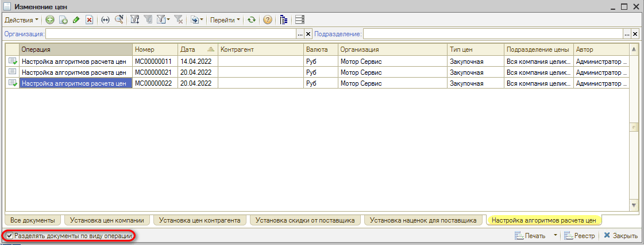
Task: Refresh the list with the green arrows icon
Action: (252, 20)
